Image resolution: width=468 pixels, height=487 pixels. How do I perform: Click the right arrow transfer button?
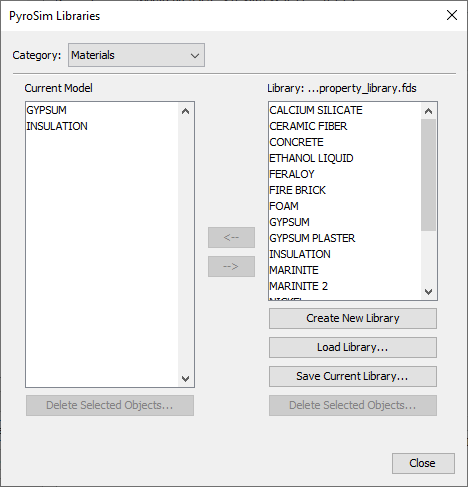(231, 267)
